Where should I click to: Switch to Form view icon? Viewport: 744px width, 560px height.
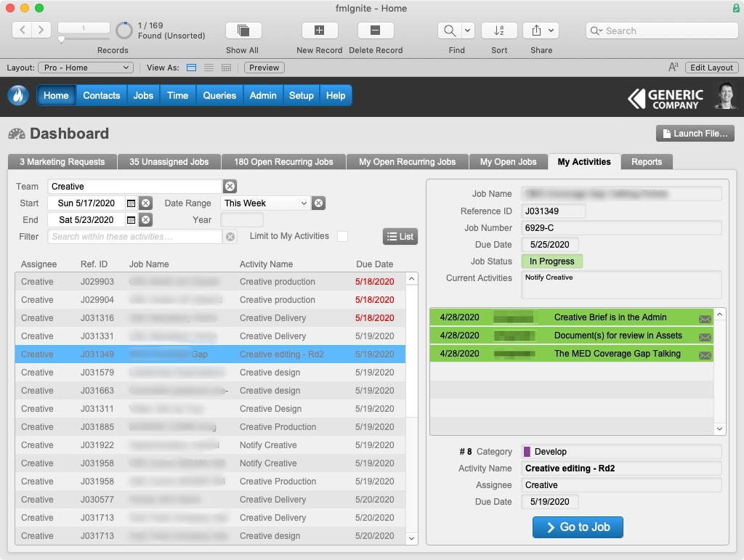(x=191, y=68)
